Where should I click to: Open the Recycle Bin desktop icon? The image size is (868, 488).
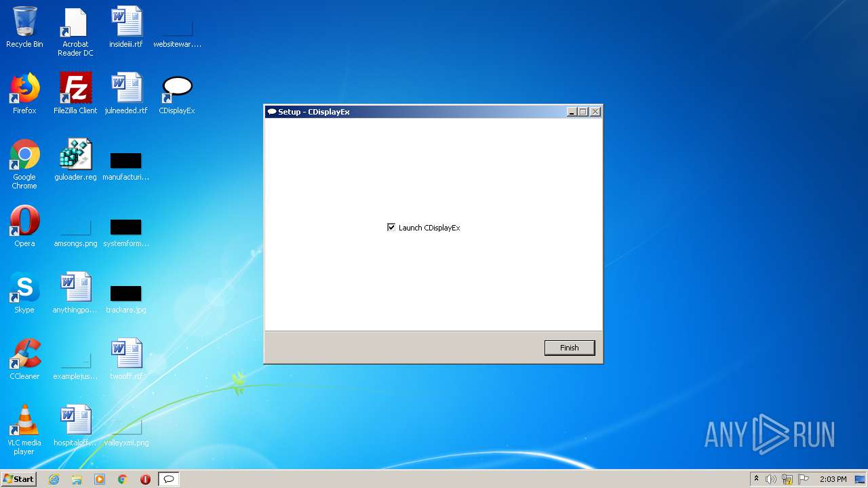tap(24, 28)
